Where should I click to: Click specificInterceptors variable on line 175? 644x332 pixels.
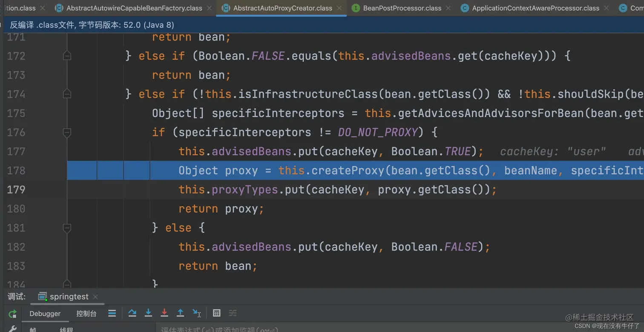(x=278, y=113)
